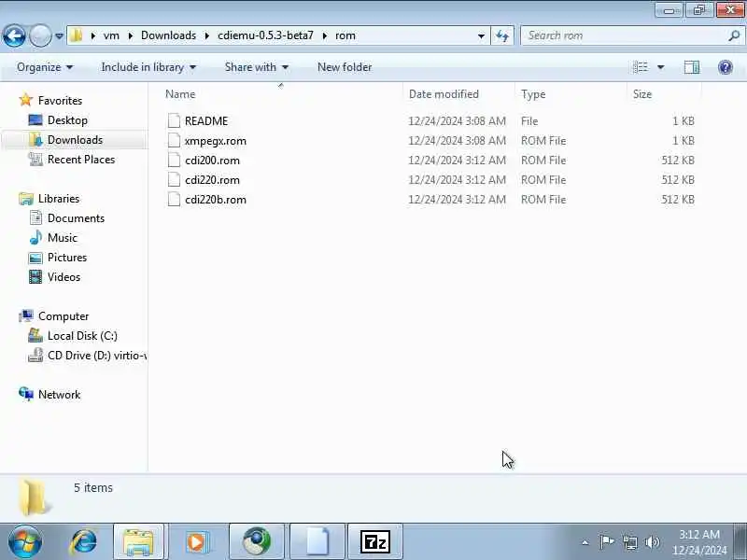Create a New folder

(x=345, y=67)
